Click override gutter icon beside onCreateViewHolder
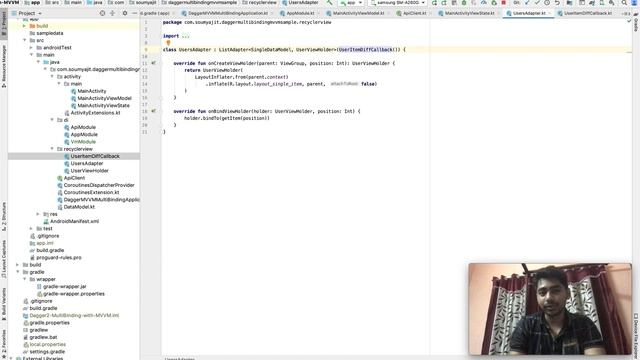640x360 pixels. coord(153,63)
